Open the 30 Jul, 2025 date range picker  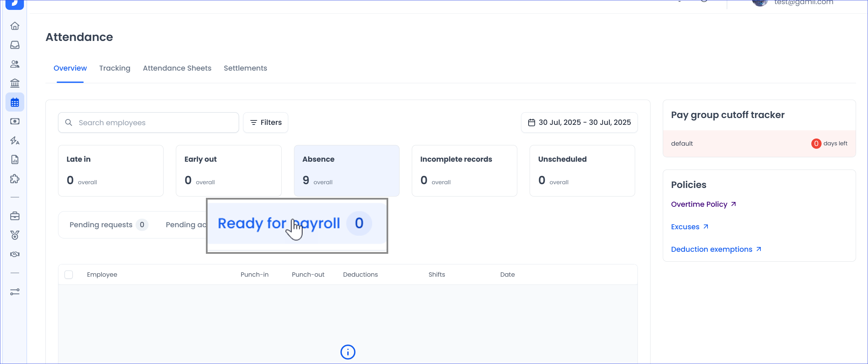[579, 122]
